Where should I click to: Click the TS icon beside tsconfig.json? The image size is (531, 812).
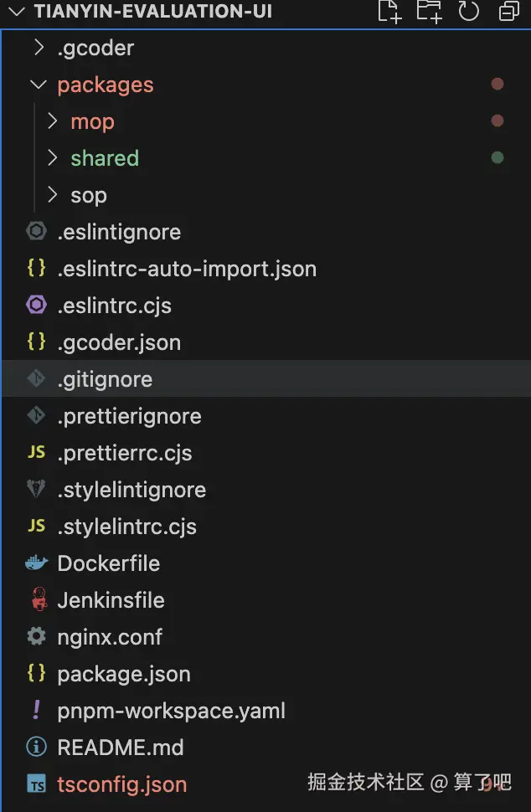(x=36, y=784)
